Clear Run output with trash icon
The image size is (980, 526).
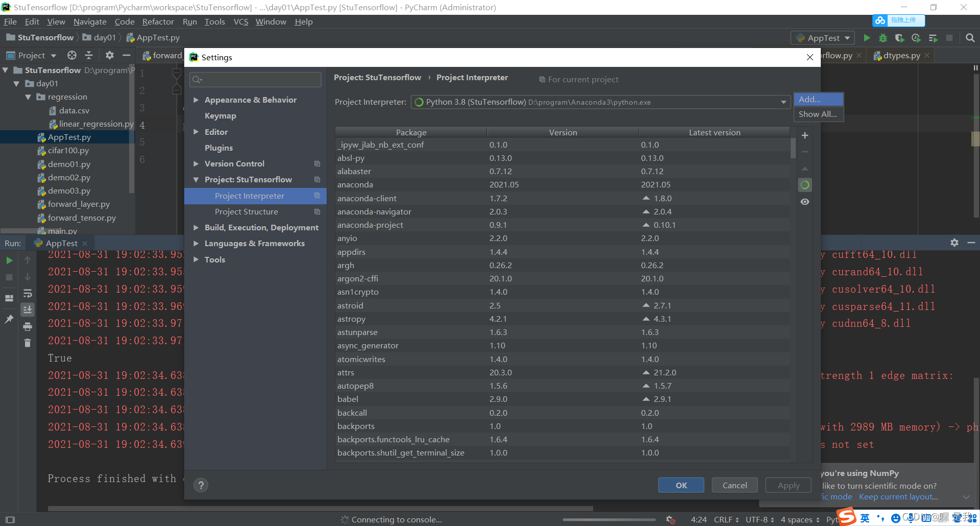click(x=28, y=343)
